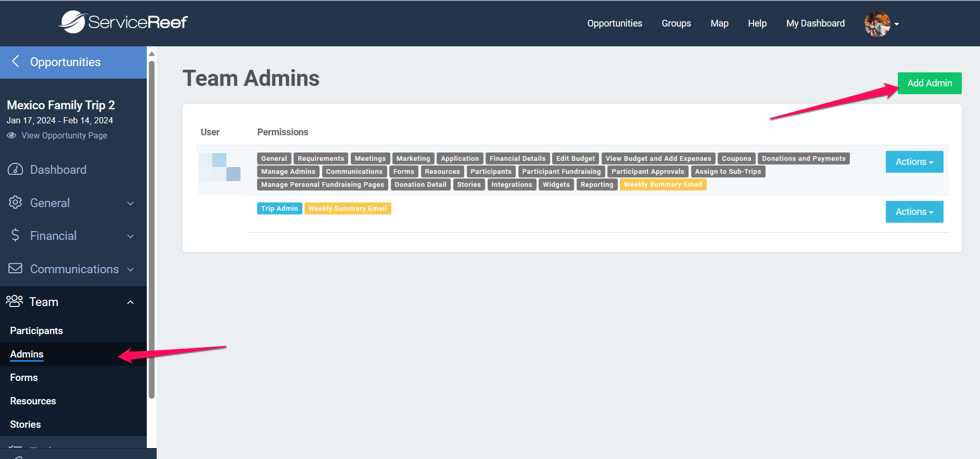Click the ServiceReef logo

(123, 22)
